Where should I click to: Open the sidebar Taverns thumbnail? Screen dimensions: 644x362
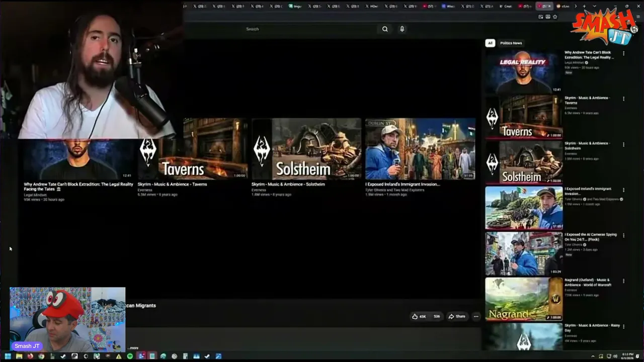[524, 117]
